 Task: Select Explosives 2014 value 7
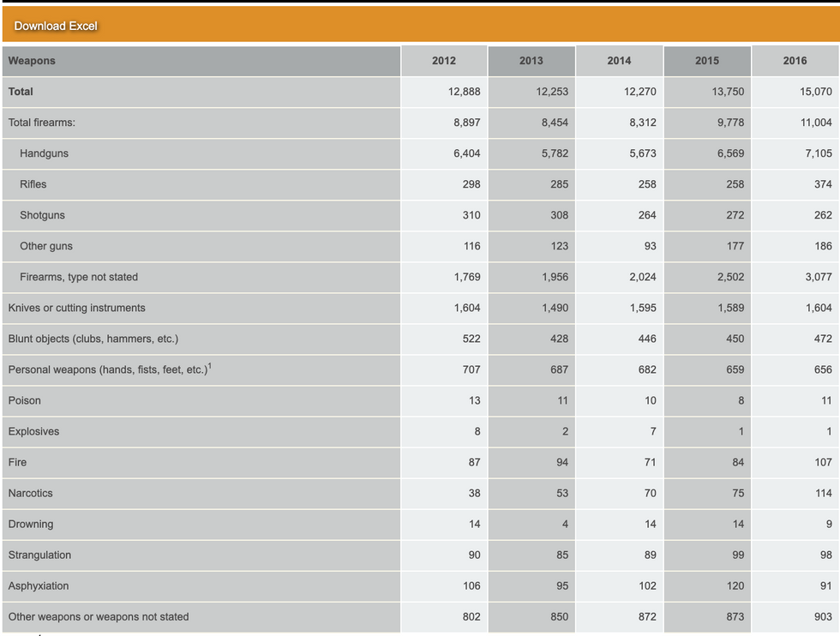click(653, 431)
